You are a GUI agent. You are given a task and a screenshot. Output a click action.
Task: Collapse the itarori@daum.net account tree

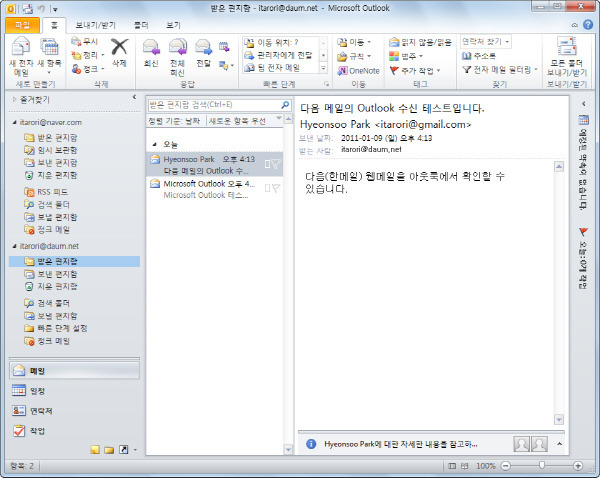coord(15,246)
